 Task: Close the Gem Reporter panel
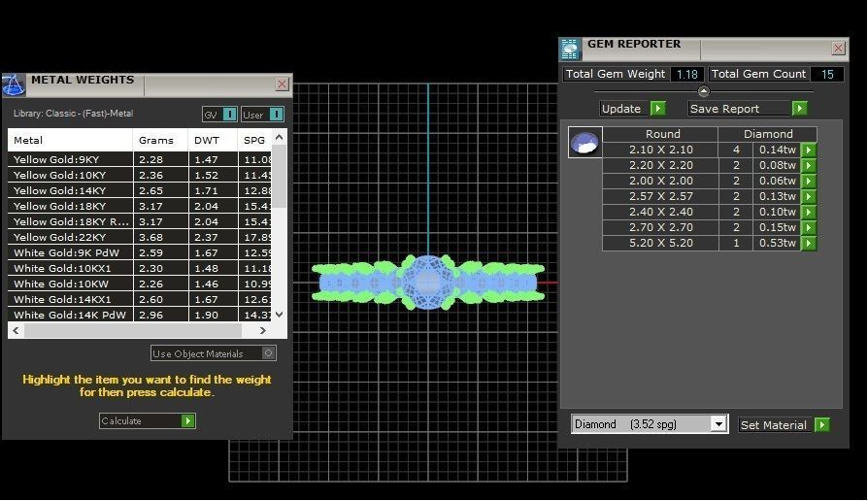point(839,49)
